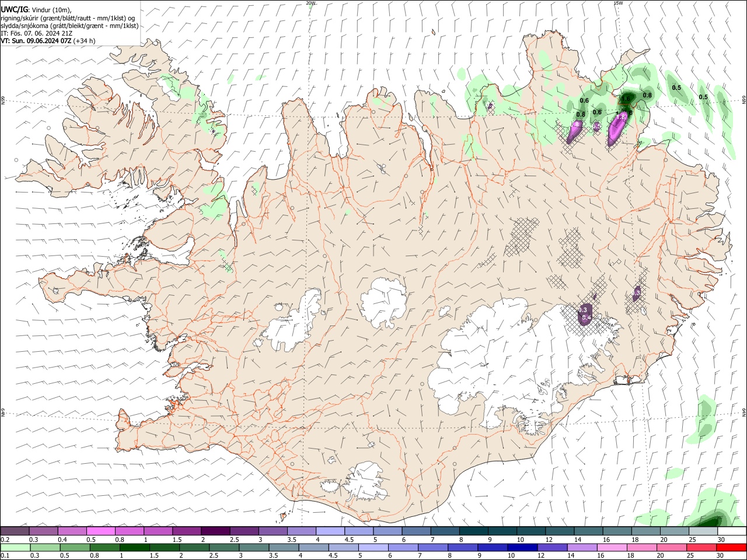This screenshot has height=560, width=747.
Task: Click the white '0.5' value on small purple patch
Action: pyautogui.click(x=596, y=126)
